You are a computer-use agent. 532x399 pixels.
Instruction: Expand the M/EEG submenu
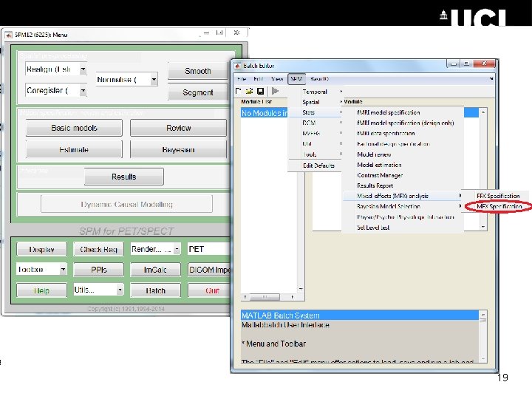click(x=315, y=133)
